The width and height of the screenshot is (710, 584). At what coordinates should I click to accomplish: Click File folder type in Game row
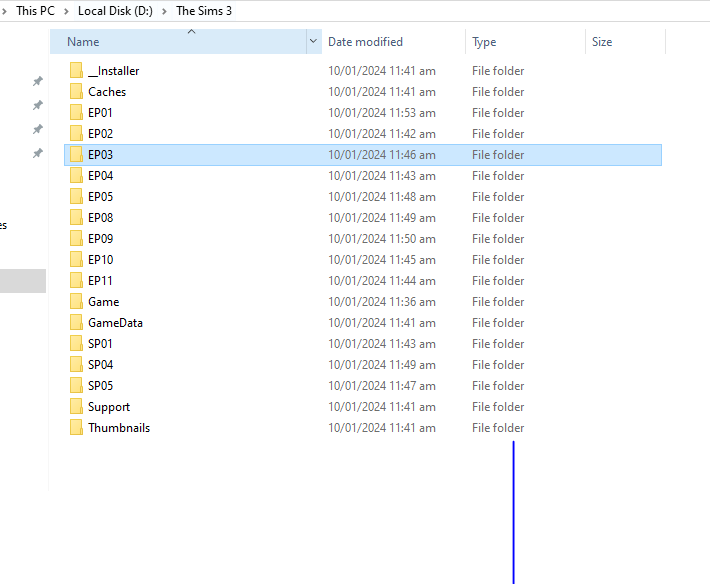click(498, 302)
